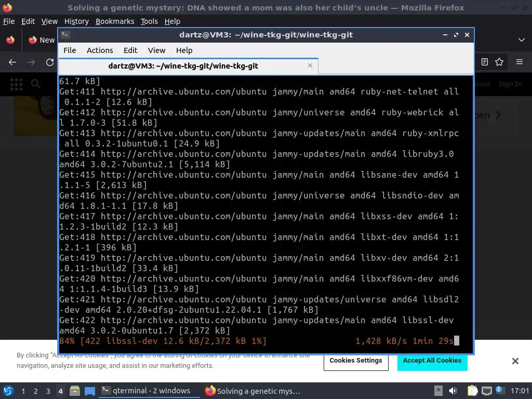Open the File menu in qterminal
The height and width of the screenshot is (399, 532).
[70, 50]
